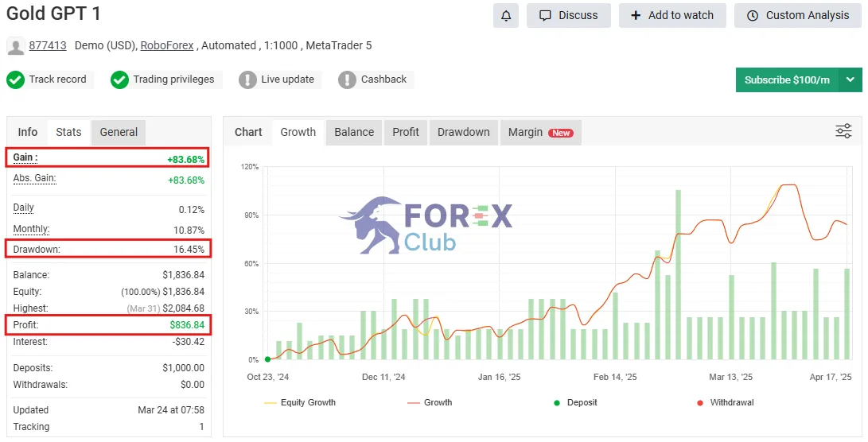Click the Deposit legend color dot
868x442 pixels.
[557, 403]
